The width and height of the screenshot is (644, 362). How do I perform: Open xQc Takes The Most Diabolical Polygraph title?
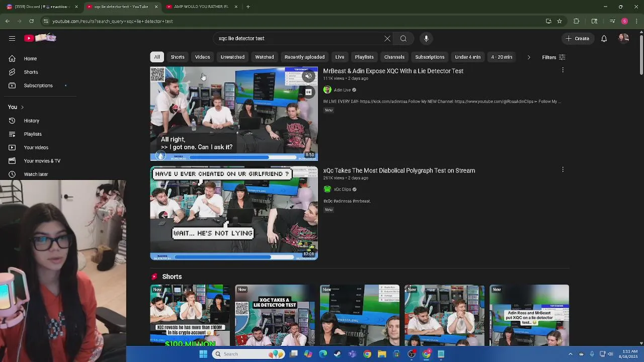click(x=399, y=170)
